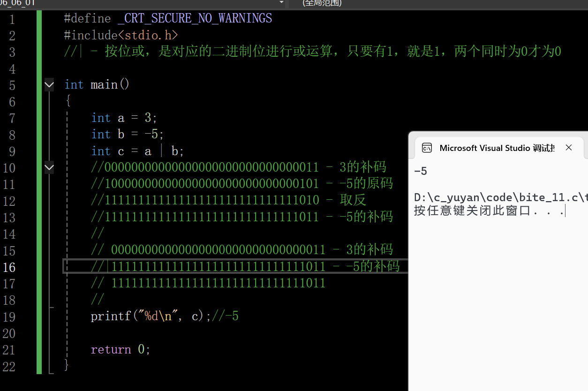This screenshot has height=391, width=588.
Task: Collapse the main() function fold chevron
Action: click(x=49, y=85)
